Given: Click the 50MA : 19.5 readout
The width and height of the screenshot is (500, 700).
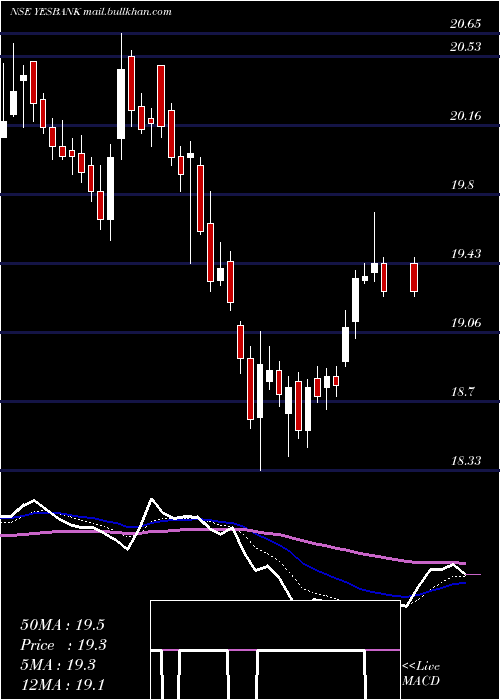Looking at the screenshot, I should [x=62, y=625].
